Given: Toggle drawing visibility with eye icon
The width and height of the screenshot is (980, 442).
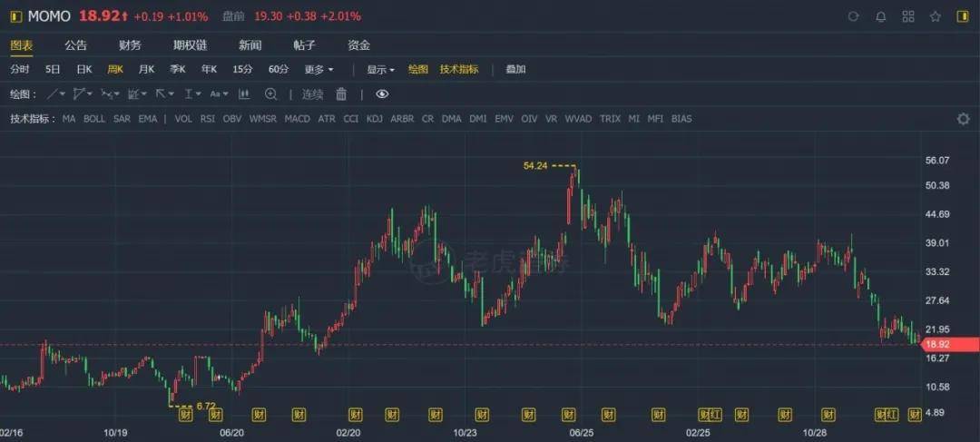Looking at the screenshot, I should pyautogui.click(x=382, y=93).
